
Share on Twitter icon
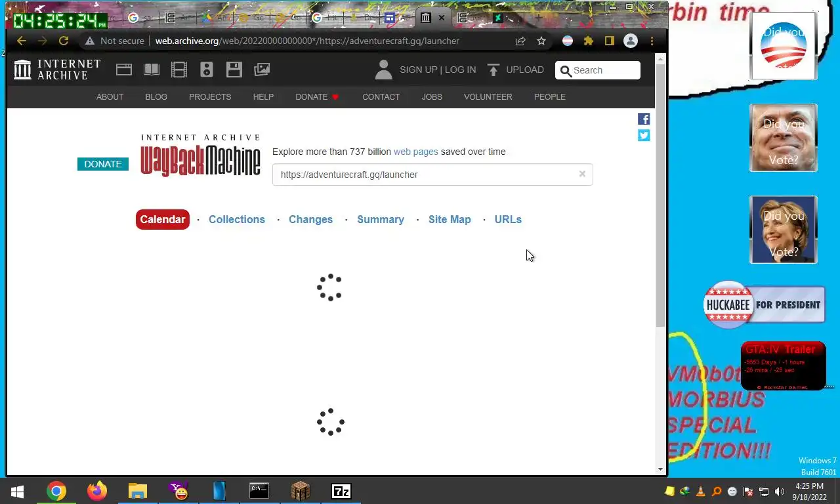(x=644, y=135)
